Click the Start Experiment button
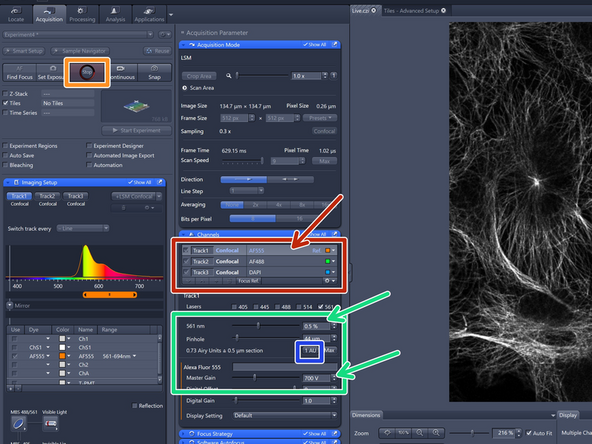The height and width of the screenshot is (444, 592). [137, 131]
